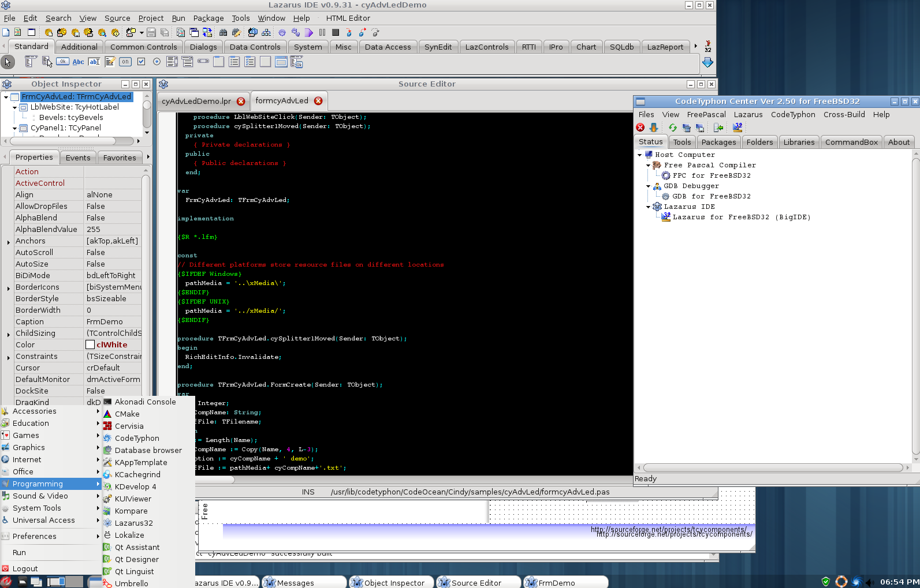Click the Step Over debug icon

click(x=362, y=32)
